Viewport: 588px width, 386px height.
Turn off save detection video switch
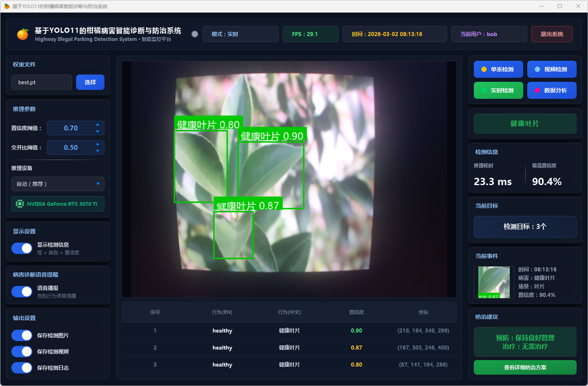point(22,352)
